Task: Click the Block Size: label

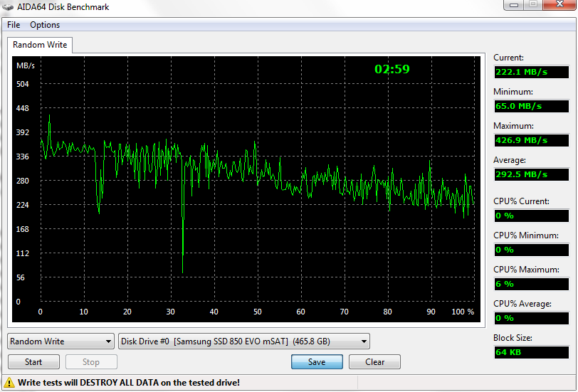Action: coord(513,338)
